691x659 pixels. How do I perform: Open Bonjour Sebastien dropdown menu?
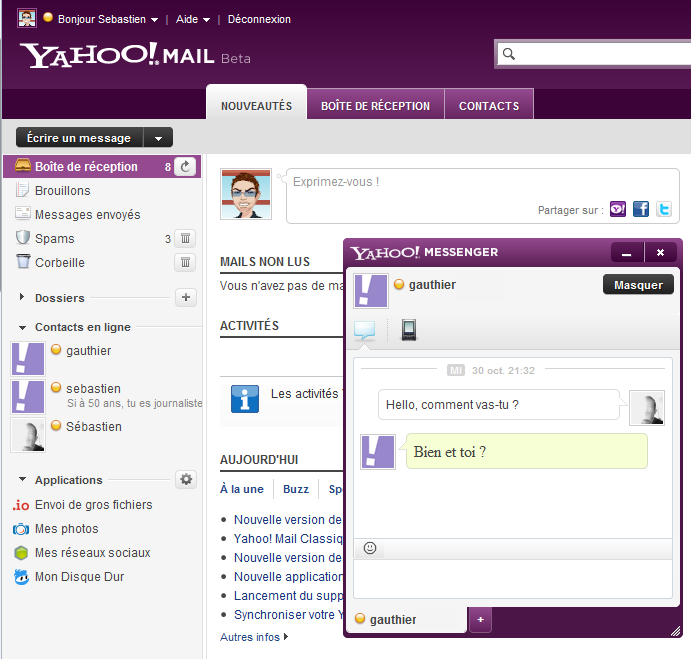tap(108, 19)
